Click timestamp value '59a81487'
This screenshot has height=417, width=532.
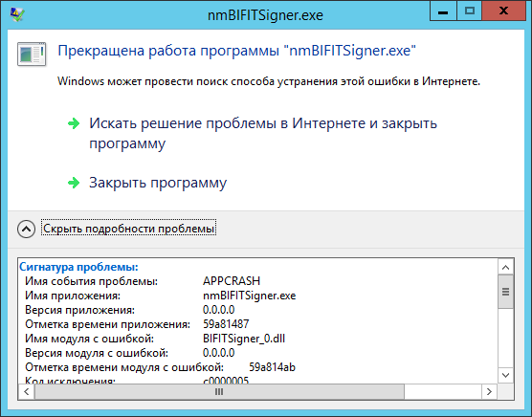point(226,324)
